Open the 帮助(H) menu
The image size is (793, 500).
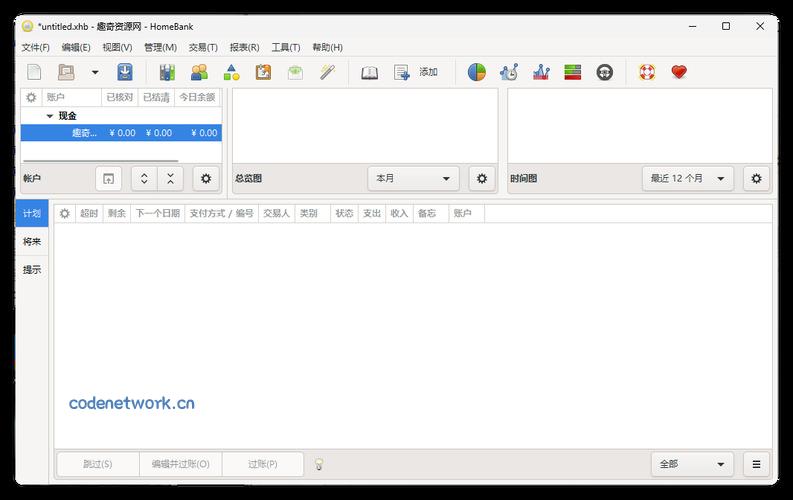[x=327, y=47]
